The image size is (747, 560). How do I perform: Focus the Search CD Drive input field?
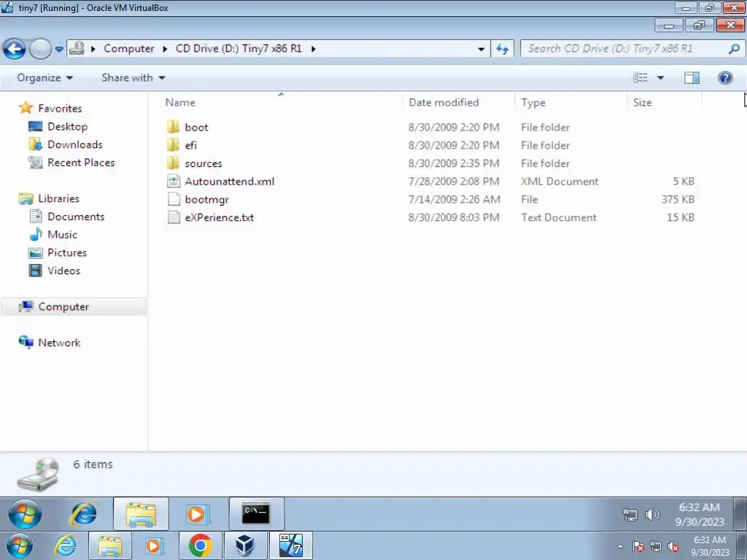click(x=624, y=49)
